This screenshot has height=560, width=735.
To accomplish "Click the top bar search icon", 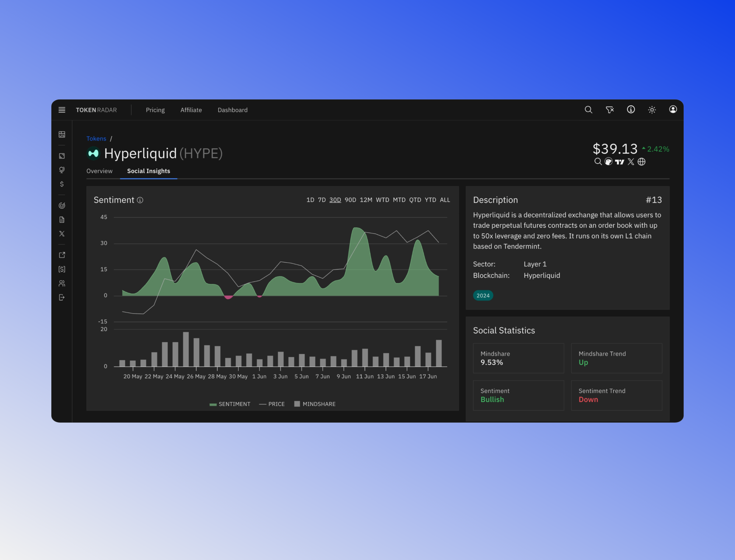I will pyautogui.click(x=588, y=110).
